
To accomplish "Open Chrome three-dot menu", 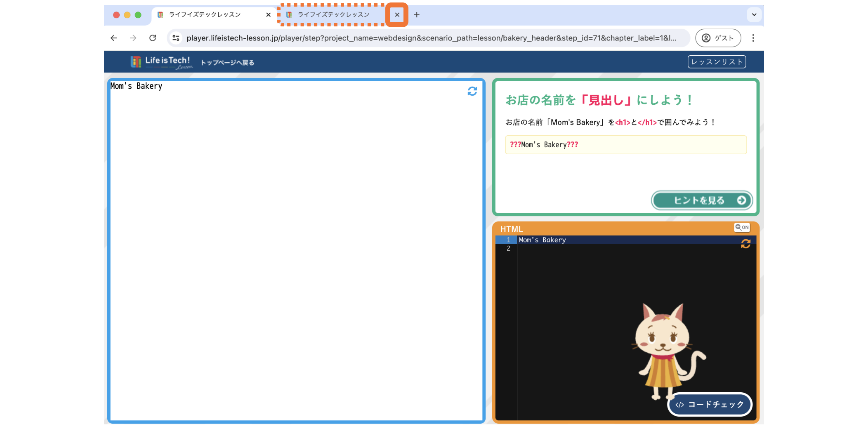I will click(753, 38).
